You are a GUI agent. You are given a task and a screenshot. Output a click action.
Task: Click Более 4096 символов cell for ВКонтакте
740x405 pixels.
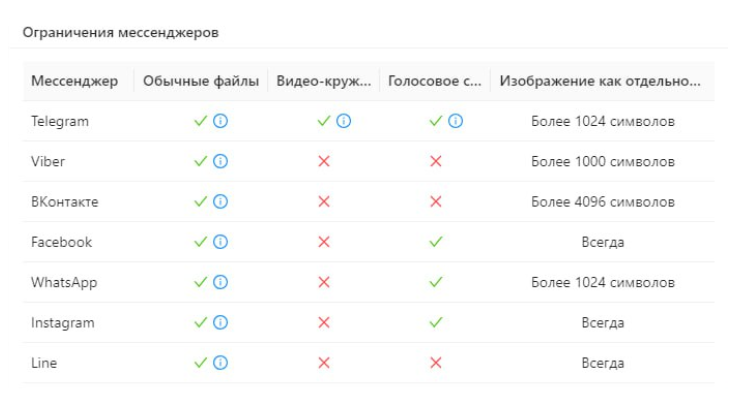pos(603,202)
